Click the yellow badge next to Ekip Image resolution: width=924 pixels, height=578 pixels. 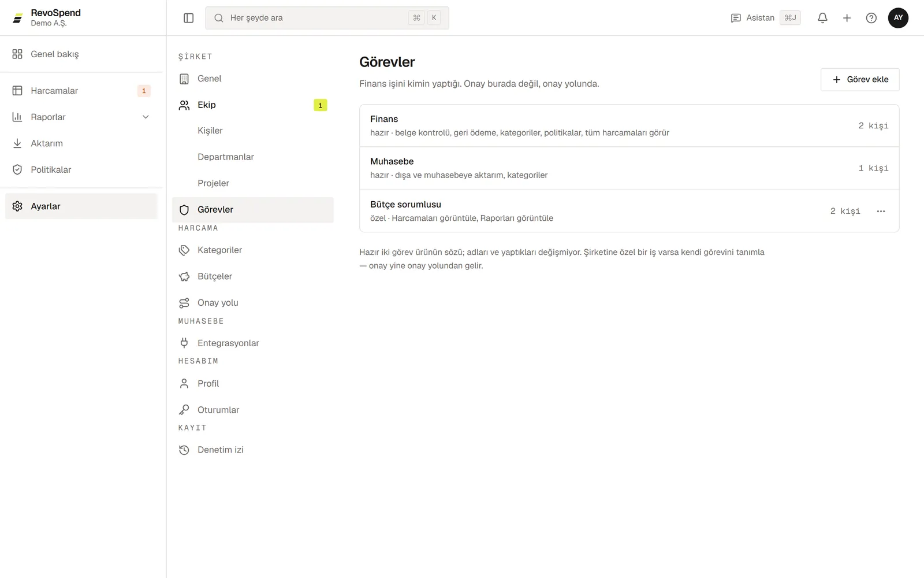click(x=321, y=105)
